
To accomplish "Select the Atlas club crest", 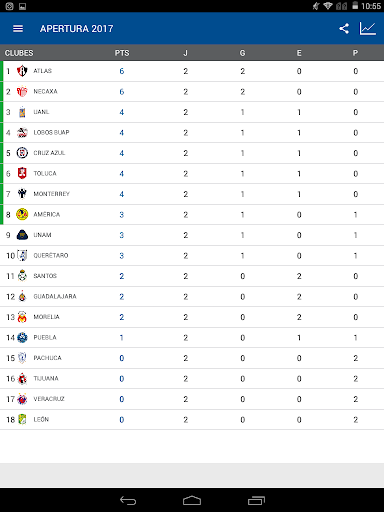I will [x=22, y=71].
